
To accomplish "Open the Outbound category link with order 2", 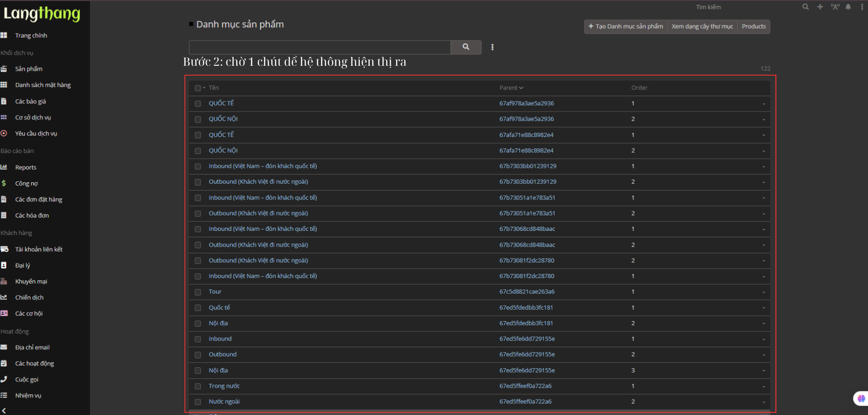I will point(222,354).
